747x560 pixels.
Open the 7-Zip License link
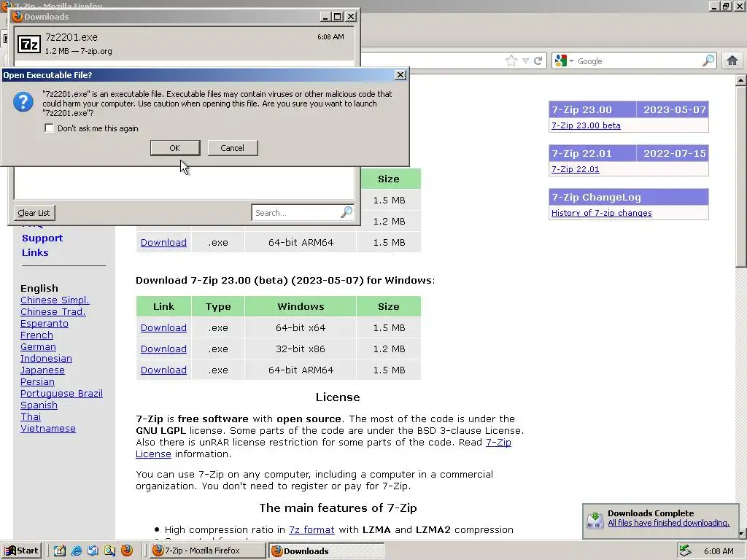(498, 443)
